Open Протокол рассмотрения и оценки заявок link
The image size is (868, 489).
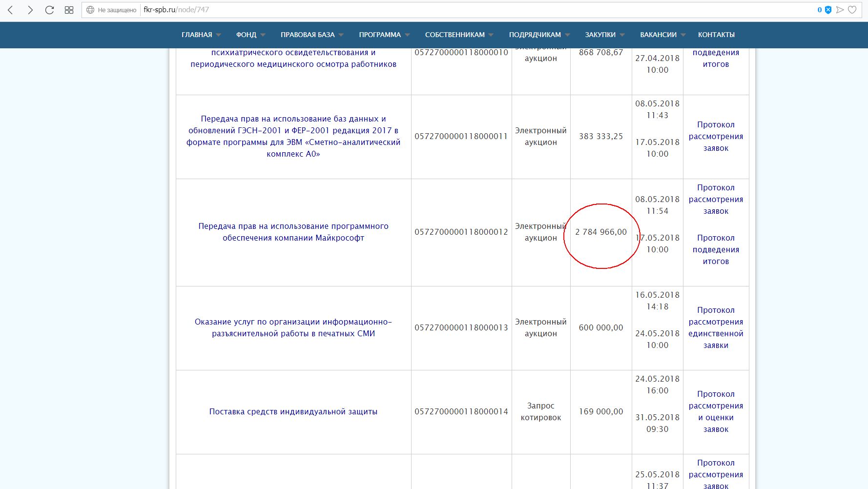pos(716,411)
